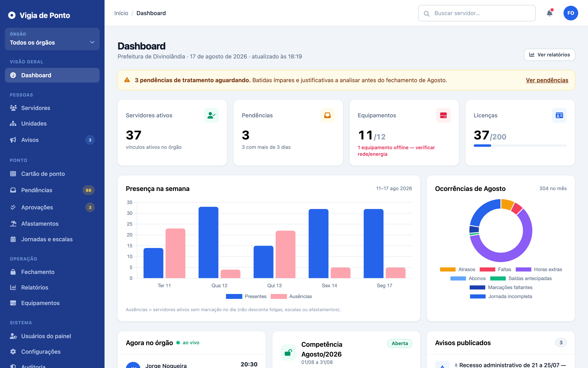
Task: Click the Pendências orange inbox card icon
Action: [327, 115]
